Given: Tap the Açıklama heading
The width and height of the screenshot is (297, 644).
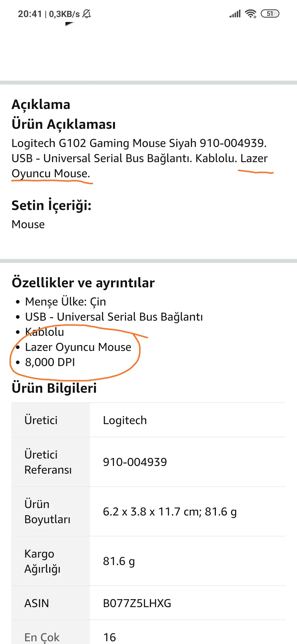Looking at the screenshot, I should pos(41,105).
